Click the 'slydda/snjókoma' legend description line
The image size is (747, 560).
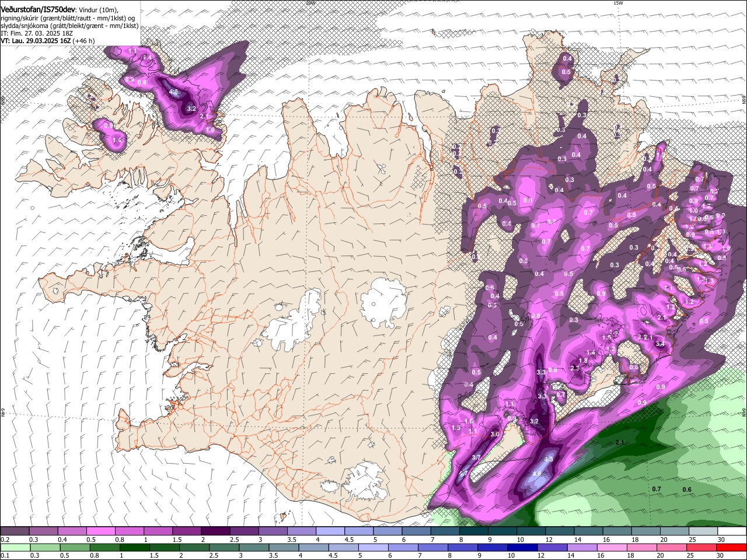pyautogui.click(x=69, y=25)
